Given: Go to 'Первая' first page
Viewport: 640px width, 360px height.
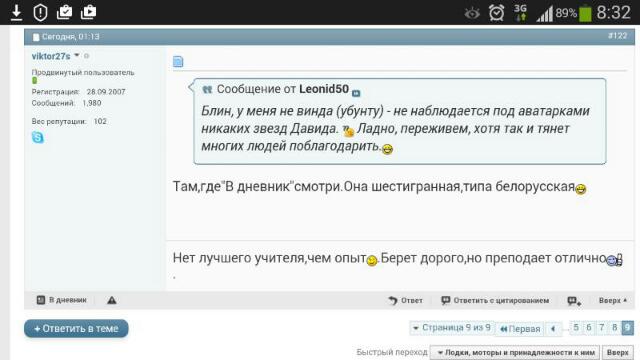Looking at the screenshot, I should click(520, 329).
